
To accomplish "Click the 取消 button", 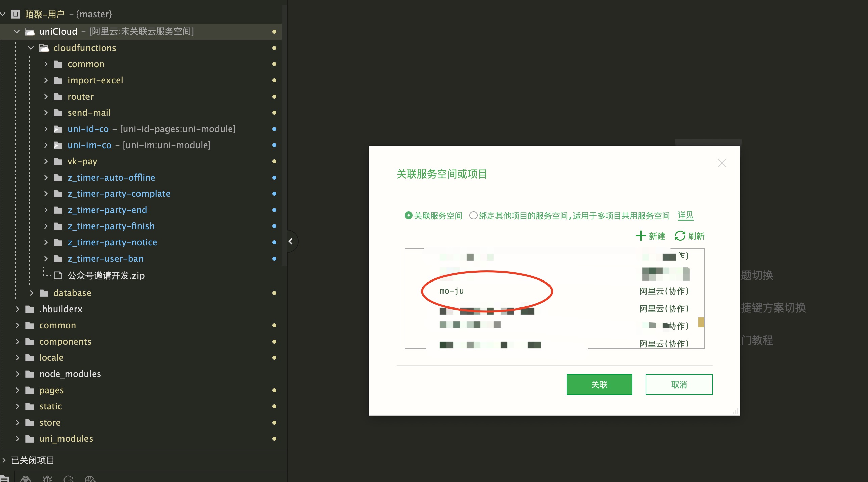I will point(679,384).
